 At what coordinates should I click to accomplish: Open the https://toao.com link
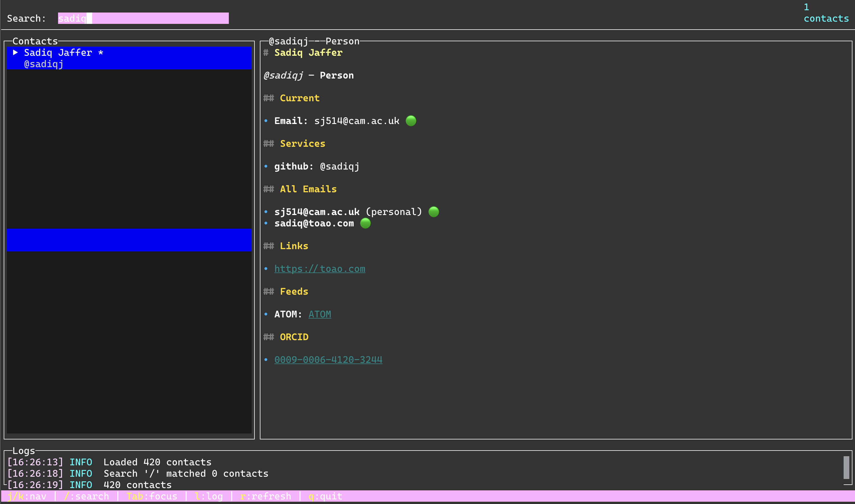(x=320, y=269)
